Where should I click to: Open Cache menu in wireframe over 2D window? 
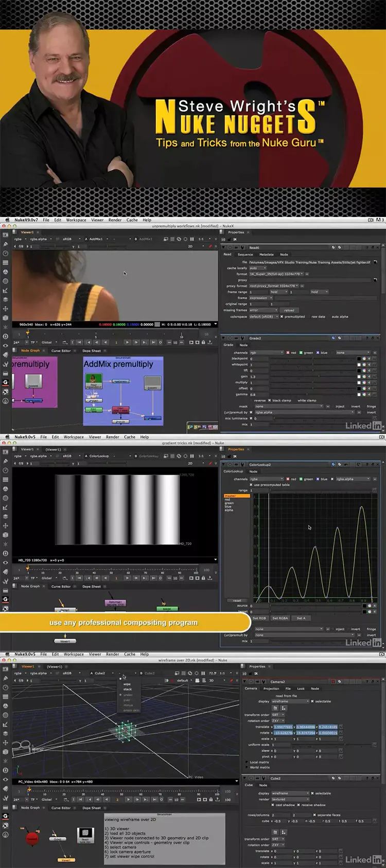pos(130,654)
